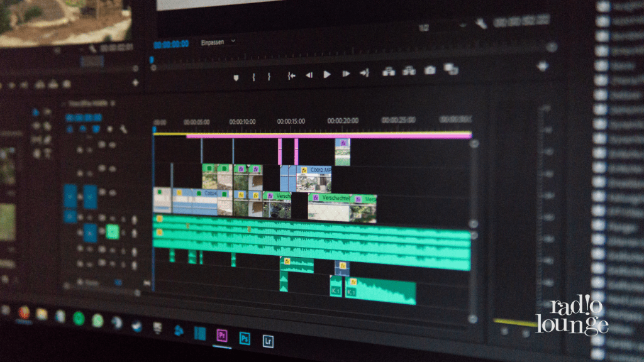The image size is (644, 362).
Task: Open the program monitor wrench settings menu
Action: click(481, 23)
